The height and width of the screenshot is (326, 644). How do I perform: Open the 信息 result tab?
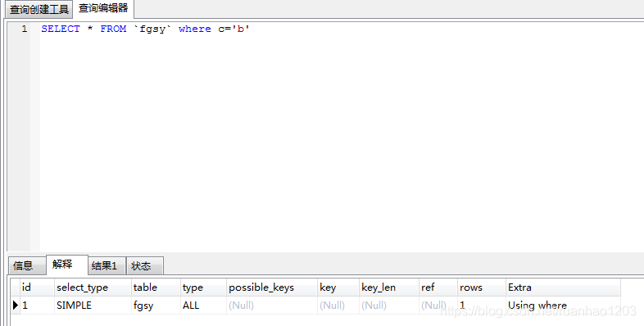[x=27, y=265]
